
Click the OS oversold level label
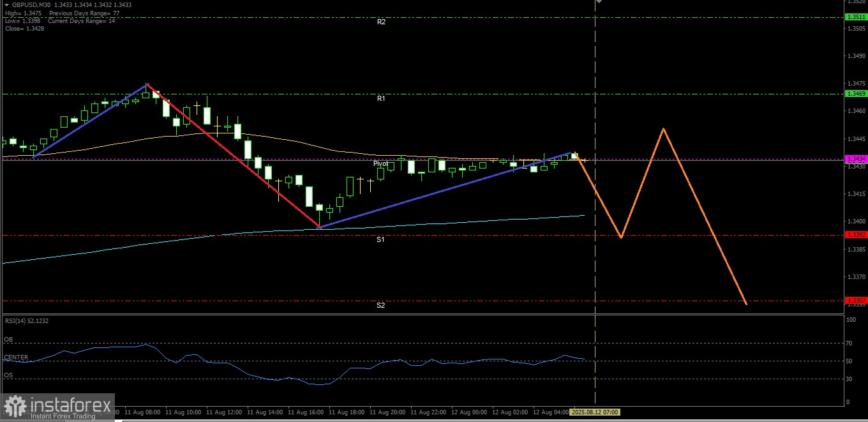tap(8, 375)
